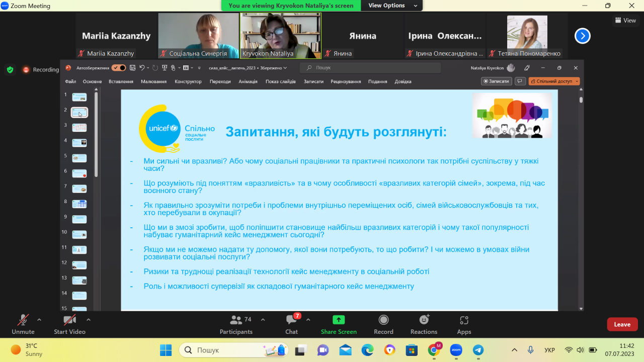This screenshot has width=644, height=362.
Task: Open the Zoom Apps panel
Action: click(x=464, y=323)
